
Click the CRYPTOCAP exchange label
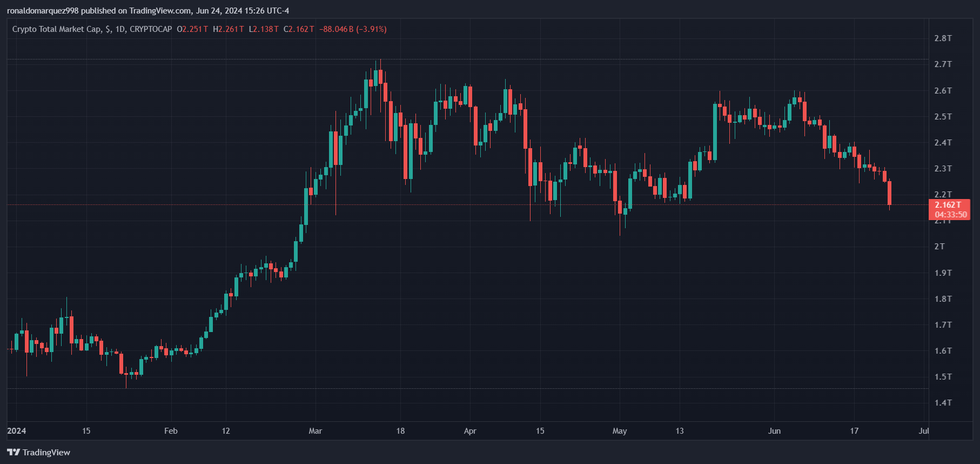[151, 29]
